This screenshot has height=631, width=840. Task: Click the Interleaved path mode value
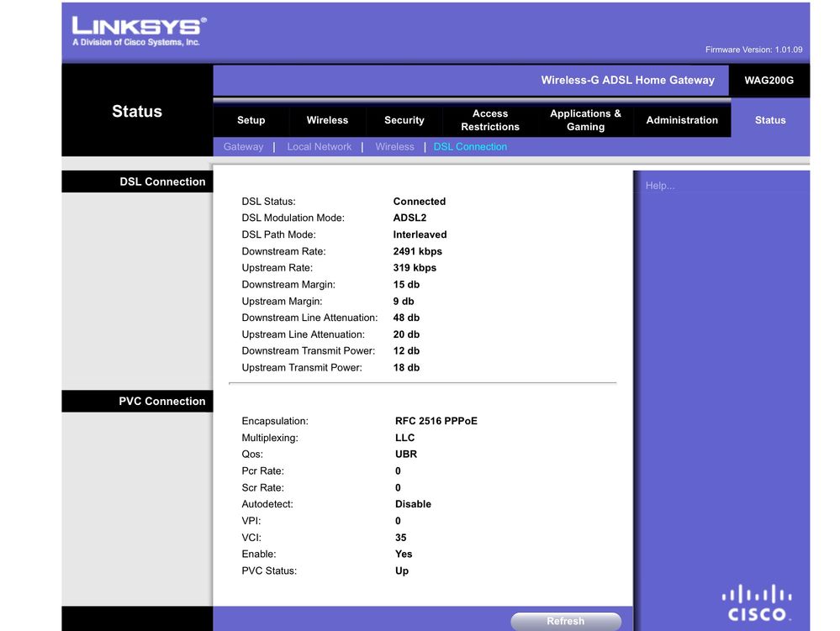click(x=420, y=234)
